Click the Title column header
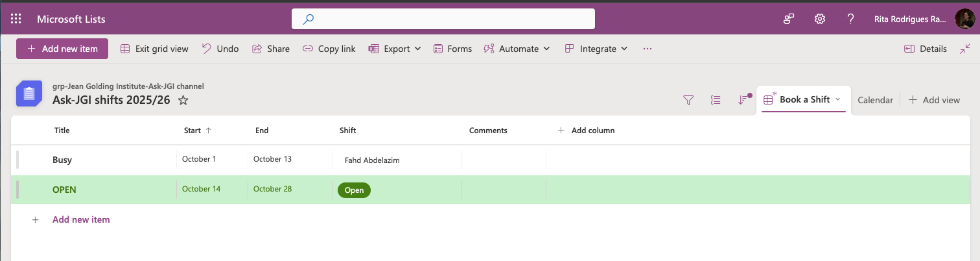The image size is (980, 261). coord(62,130)
